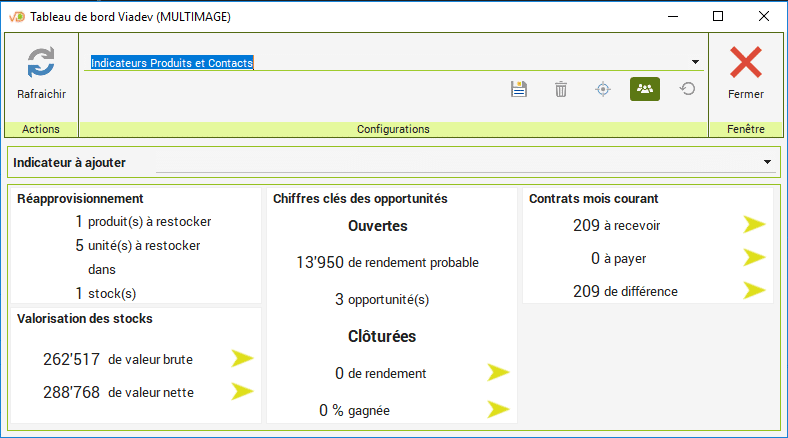Open the configuration selection dropdown arrow
This screenshot has width=788, height=438.
click(695, 62)
